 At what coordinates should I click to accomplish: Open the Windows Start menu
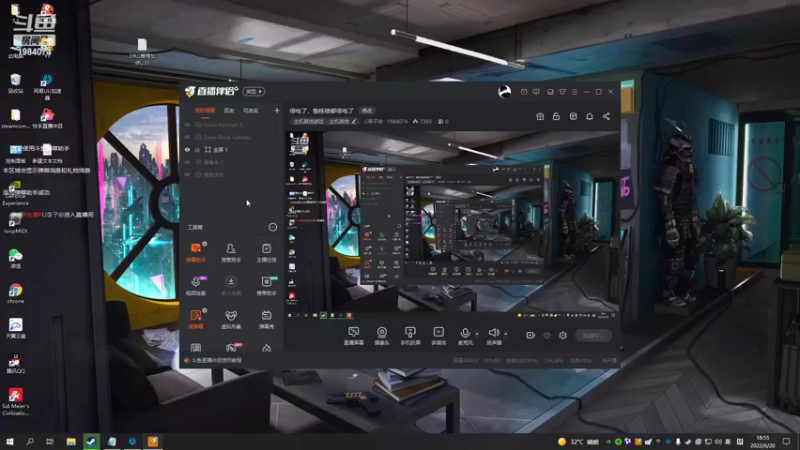point(9,441)
